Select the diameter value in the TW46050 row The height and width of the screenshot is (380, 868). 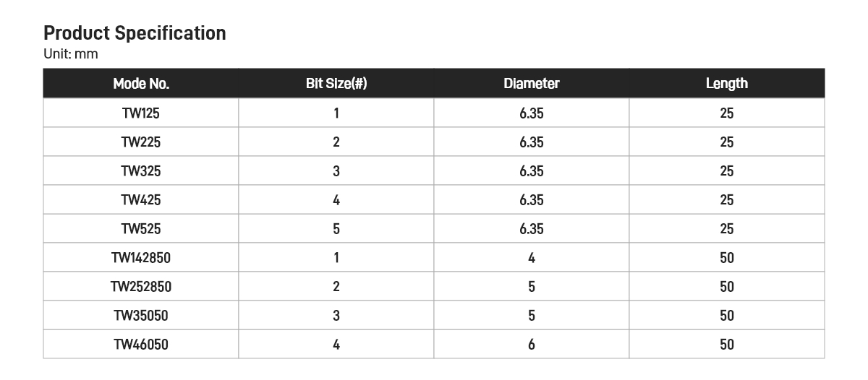pos(532,345)
